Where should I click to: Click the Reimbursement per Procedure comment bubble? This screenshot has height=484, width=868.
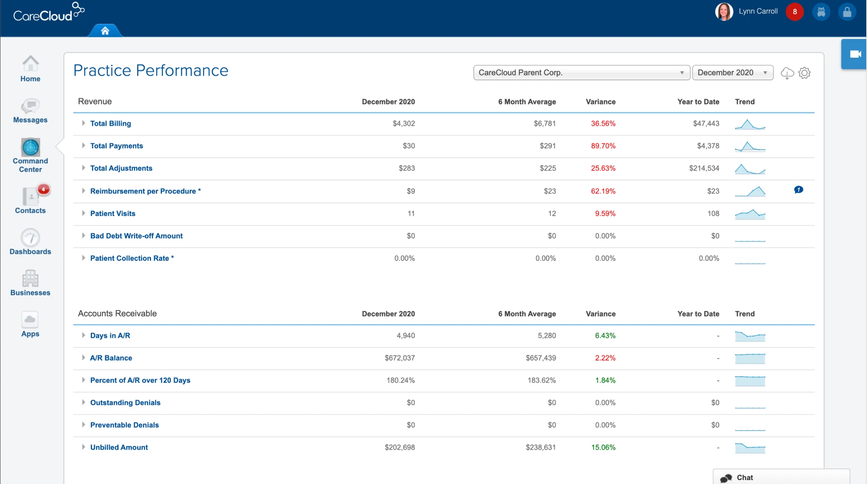(x=798, y=190)
